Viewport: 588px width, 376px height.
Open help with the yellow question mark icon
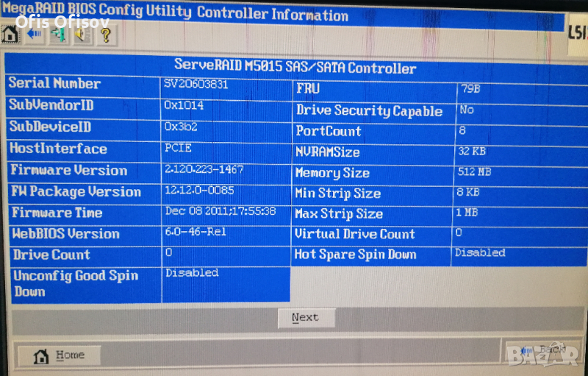pyautogui.click(x=104, y=35)
